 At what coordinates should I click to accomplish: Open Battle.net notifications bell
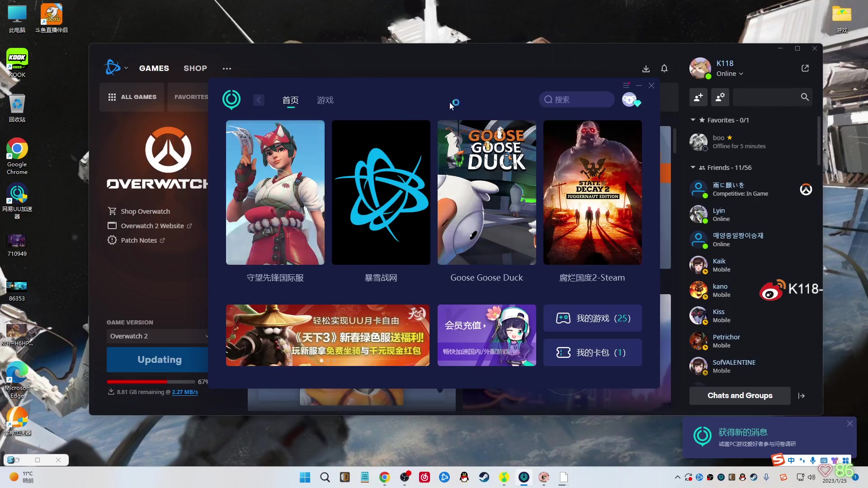point(664,68)
